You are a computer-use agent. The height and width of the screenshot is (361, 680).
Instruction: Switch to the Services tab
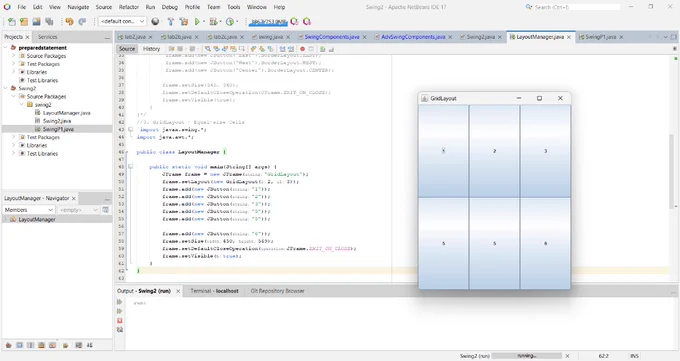(x=48, y=37)
